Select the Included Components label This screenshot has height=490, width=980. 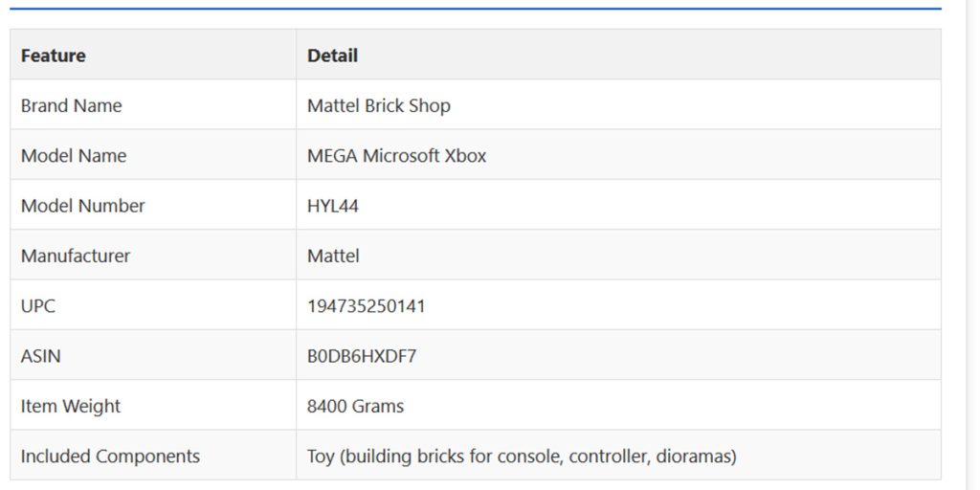(x=110, y=457)
